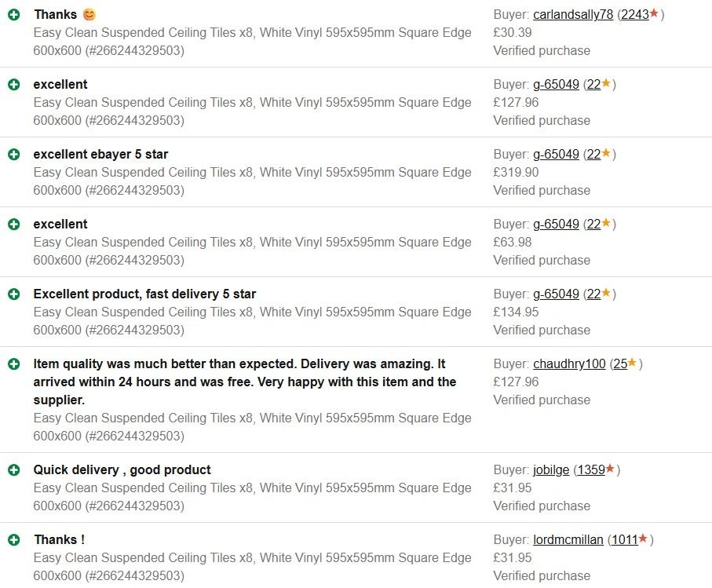712x588 pixels.
Task: Click the smiley emoji in the Thanks feedback
Action: (x=89, y=15)
